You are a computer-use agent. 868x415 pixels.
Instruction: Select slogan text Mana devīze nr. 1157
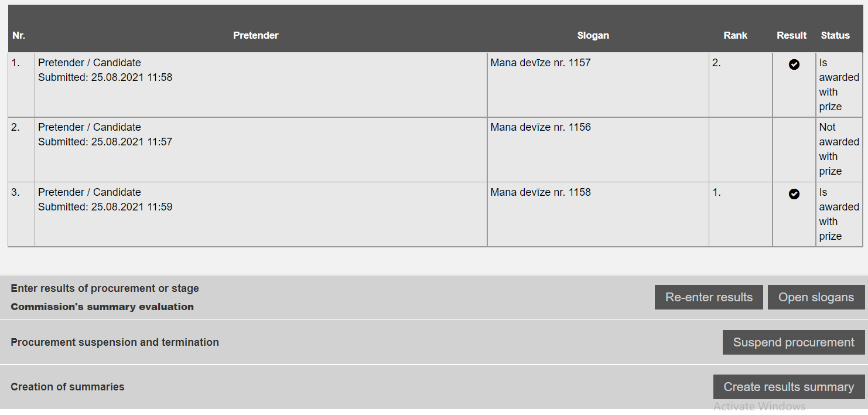540,63
